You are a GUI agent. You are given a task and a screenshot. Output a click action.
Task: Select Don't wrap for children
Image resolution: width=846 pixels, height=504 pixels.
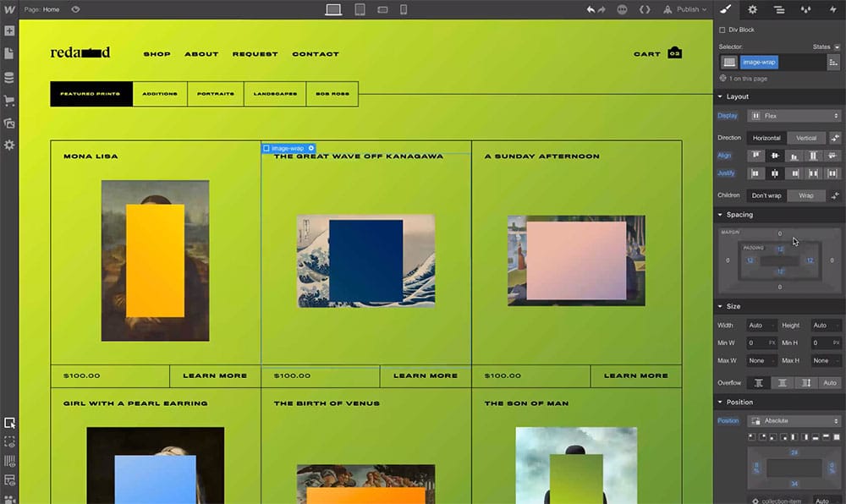pos(766,195)
